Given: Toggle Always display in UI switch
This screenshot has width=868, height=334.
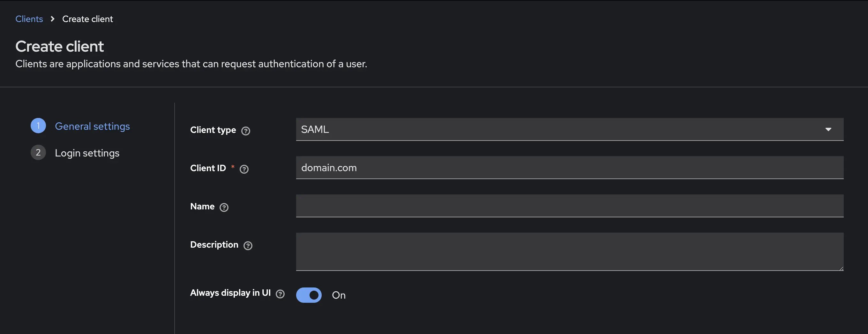Looking at the screenshot, I should point(309,295).
